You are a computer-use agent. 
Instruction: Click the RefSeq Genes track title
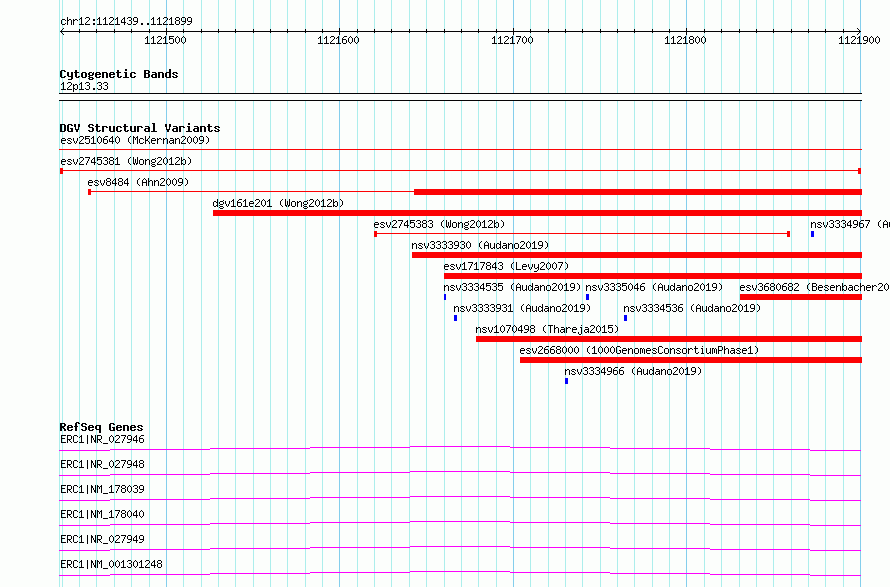tap(102, 427)
